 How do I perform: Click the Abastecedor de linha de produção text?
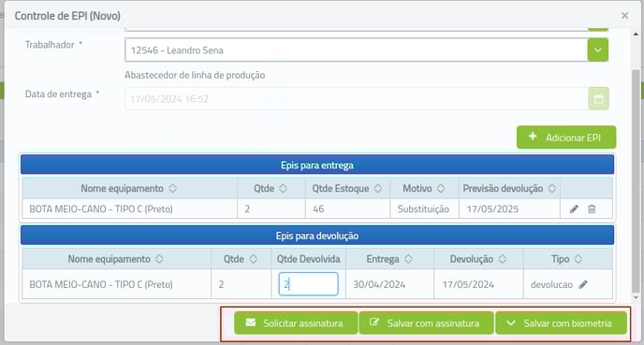pos(195,75)
